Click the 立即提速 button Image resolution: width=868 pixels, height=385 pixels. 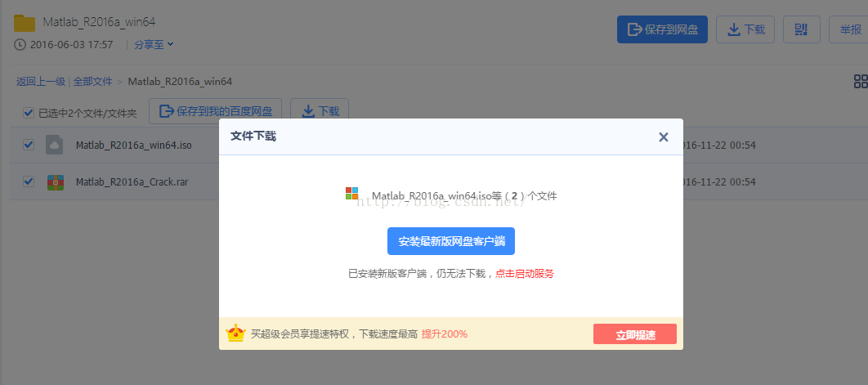(x=635, y=334)
